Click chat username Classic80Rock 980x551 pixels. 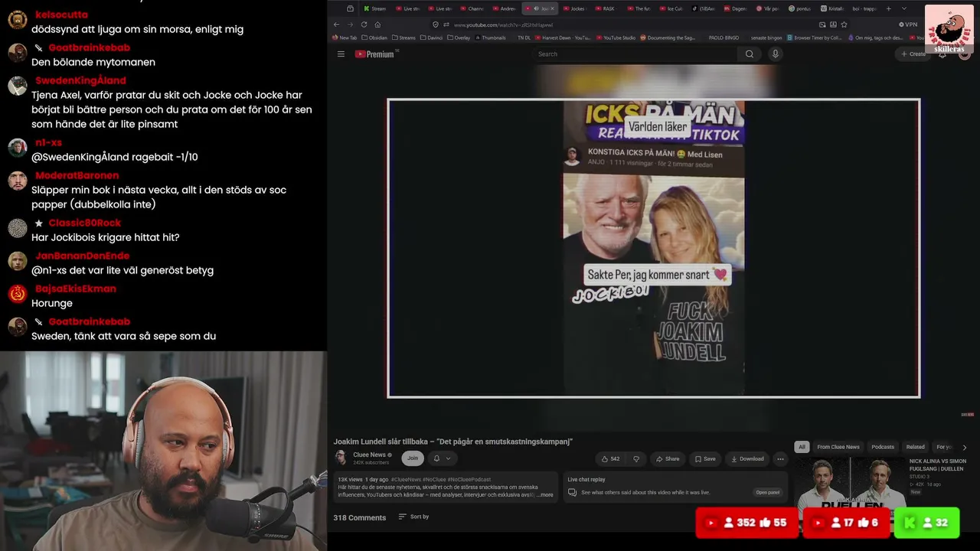[x=84, y=223]
